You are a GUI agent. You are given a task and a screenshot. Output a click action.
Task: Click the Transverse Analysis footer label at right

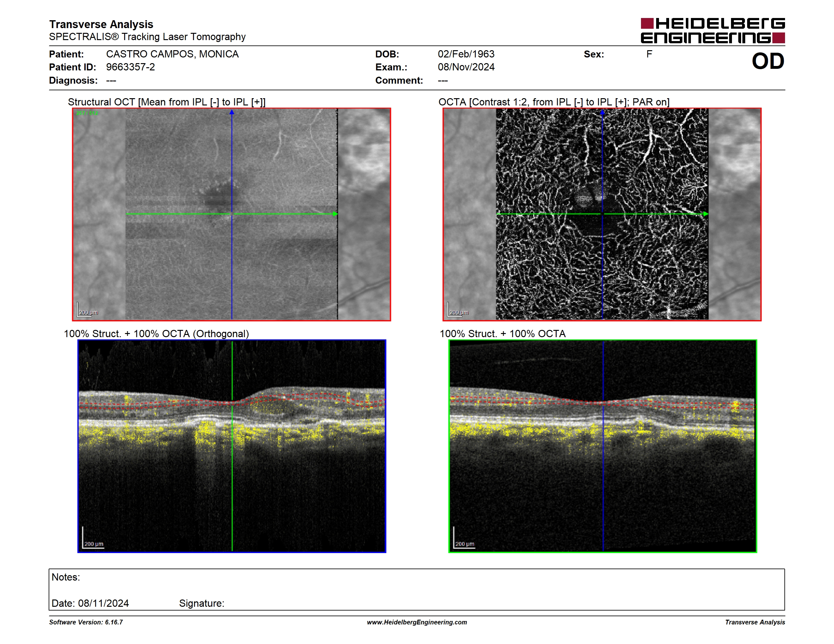(x=755, y=622)
